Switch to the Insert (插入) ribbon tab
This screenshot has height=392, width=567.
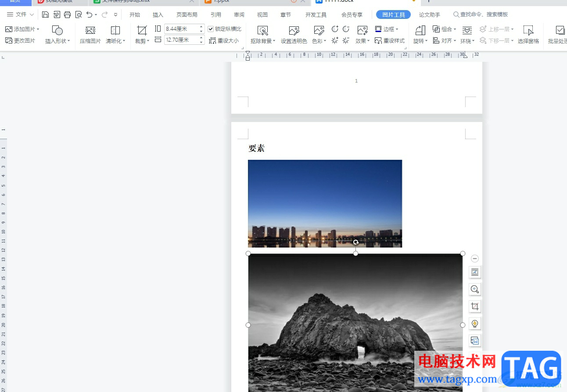click(x=158, y=15)
